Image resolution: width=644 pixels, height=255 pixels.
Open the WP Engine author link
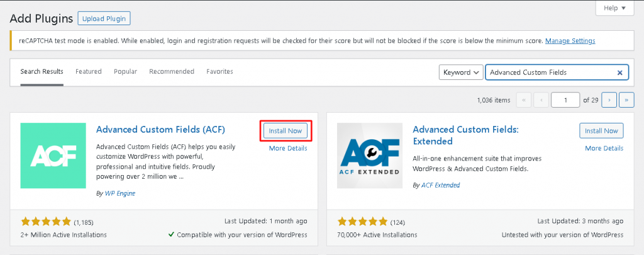click(x=119, y=193)
